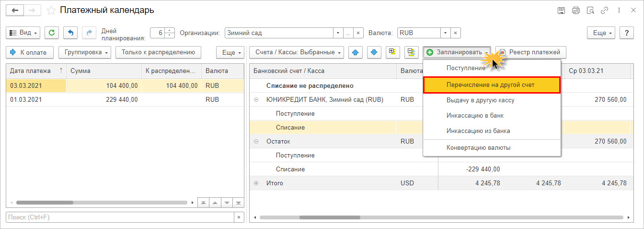Collapse the ЮНИКРЕДИТ БАНК row
The image size is (644, 229).
pos(256,100)
